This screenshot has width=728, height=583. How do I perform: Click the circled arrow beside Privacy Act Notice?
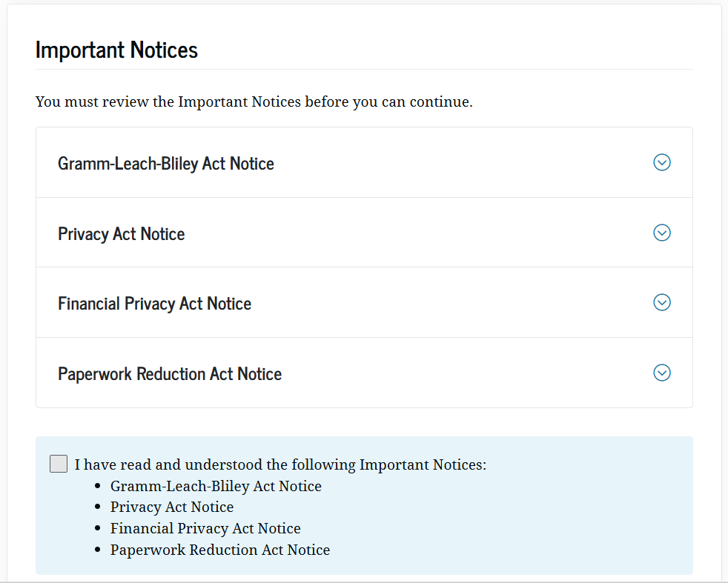(x=662, y=233)
